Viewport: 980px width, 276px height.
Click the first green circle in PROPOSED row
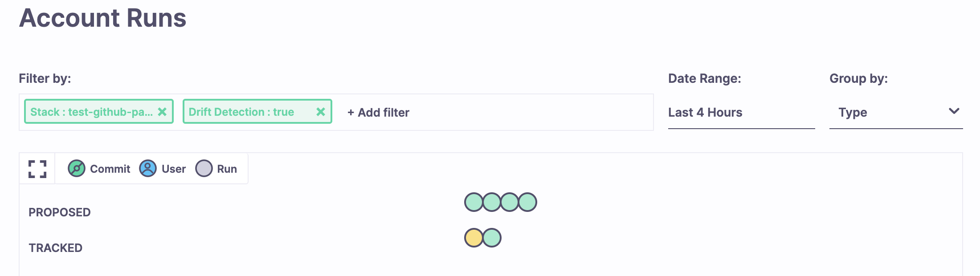pyautogui.click(x=474, y=202)
